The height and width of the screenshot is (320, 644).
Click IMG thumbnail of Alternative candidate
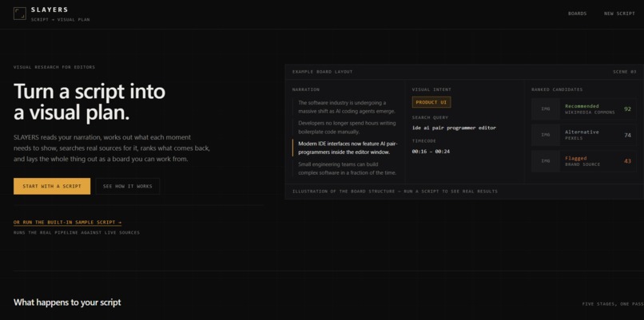click(546, 135)
